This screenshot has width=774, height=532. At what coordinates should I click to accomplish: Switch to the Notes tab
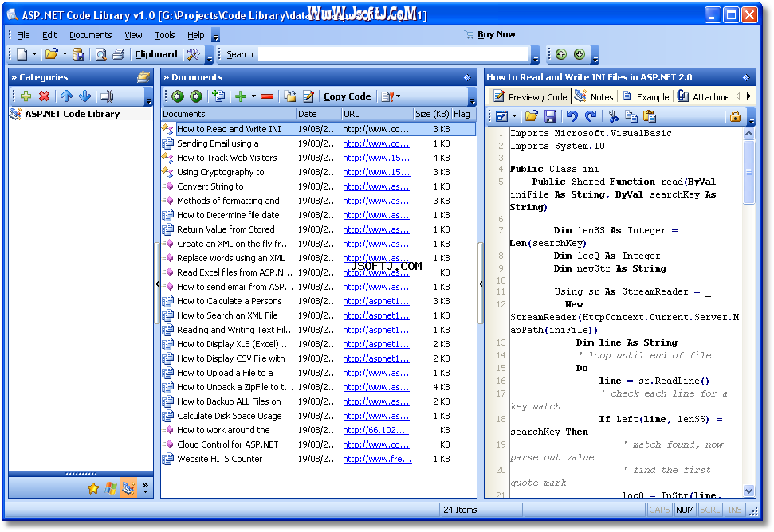coord(595,96)
